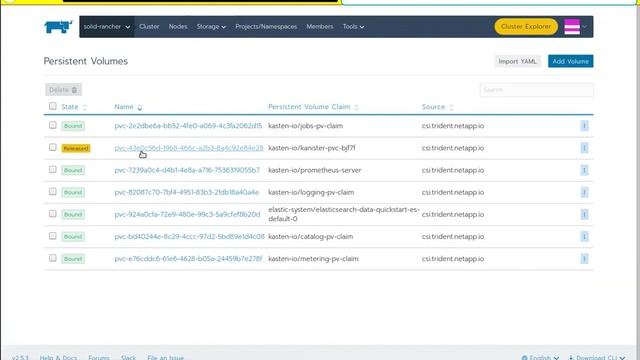Click the Add Volume button

570,61
